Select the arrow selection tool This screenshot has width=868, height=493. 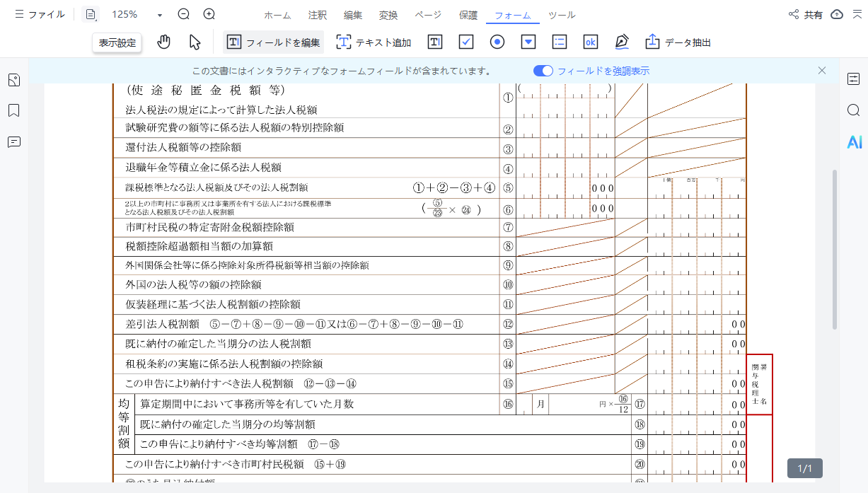coord(195,42)
